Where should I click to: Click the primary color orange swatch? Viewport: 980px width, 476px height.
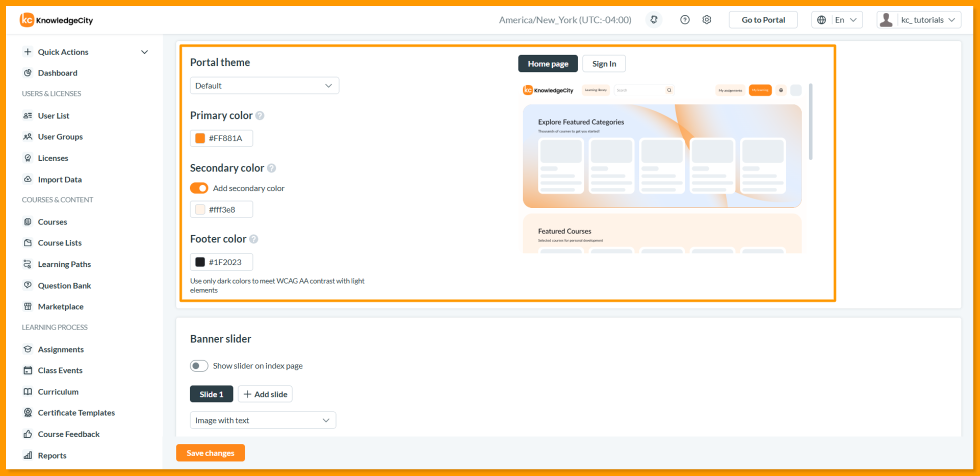tap(200, 138)
